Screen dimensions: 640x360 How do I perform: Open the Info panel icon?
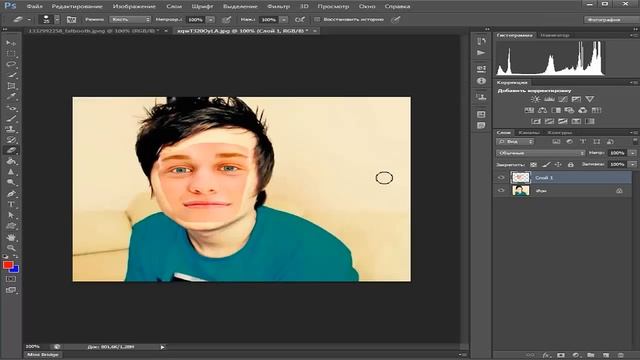pyautogui.click(x=481, y=81)
